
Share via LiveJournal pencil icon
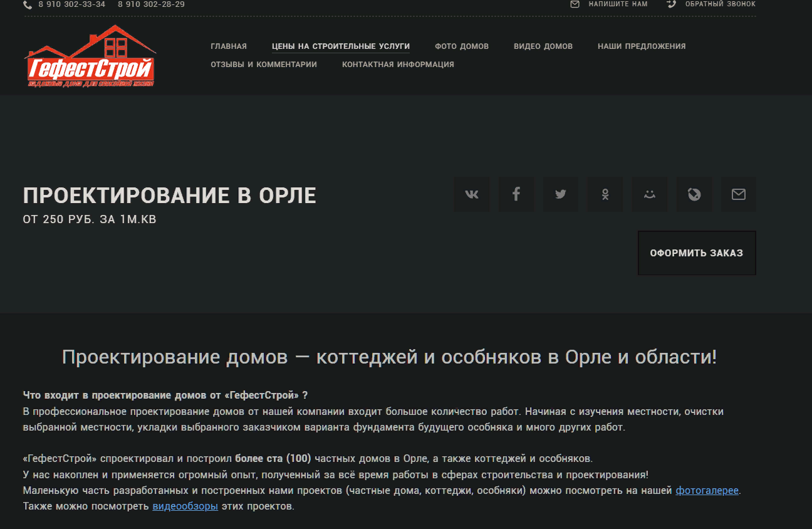(x=694, y=194)
